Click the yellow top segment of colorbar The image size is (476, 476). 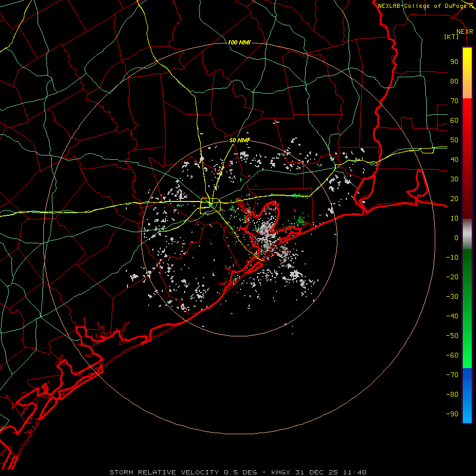point(467,73)
